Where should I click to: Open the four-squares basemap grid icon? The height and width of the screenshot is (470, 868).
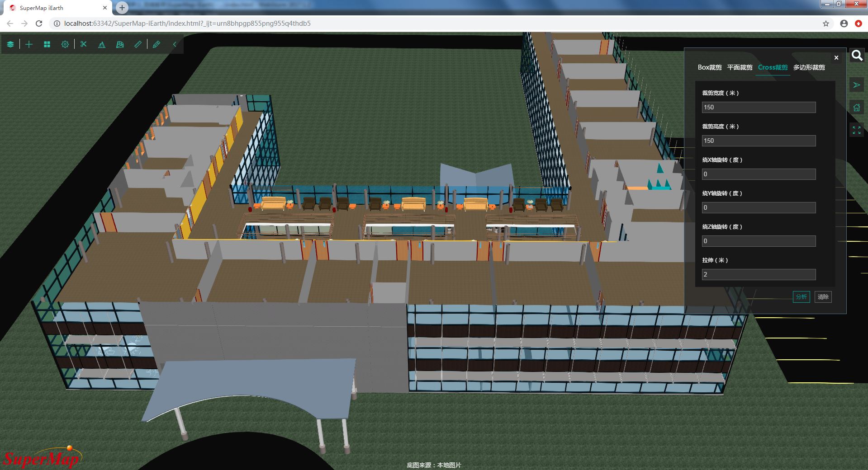[x=47, y=44]
